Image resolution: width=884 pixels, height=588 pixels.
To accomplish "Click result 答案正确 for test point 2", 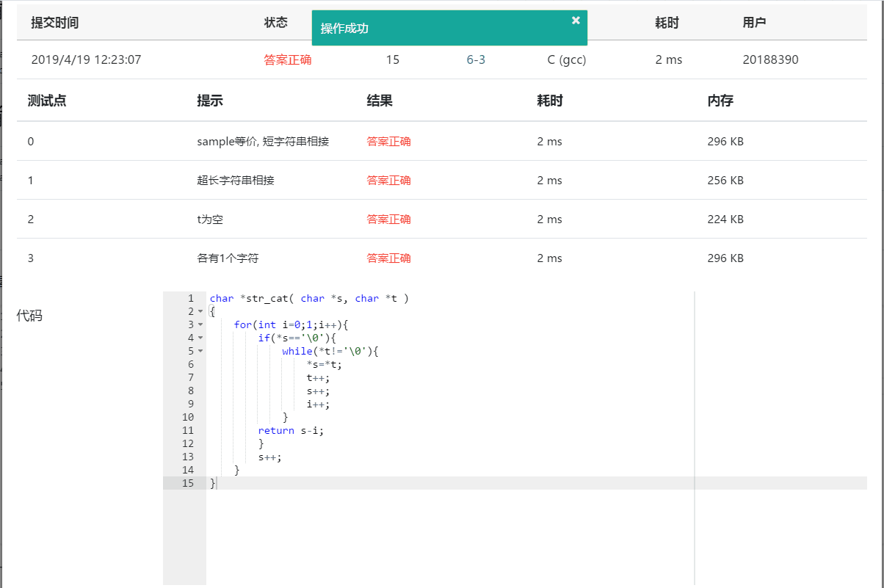I will 389,219.
